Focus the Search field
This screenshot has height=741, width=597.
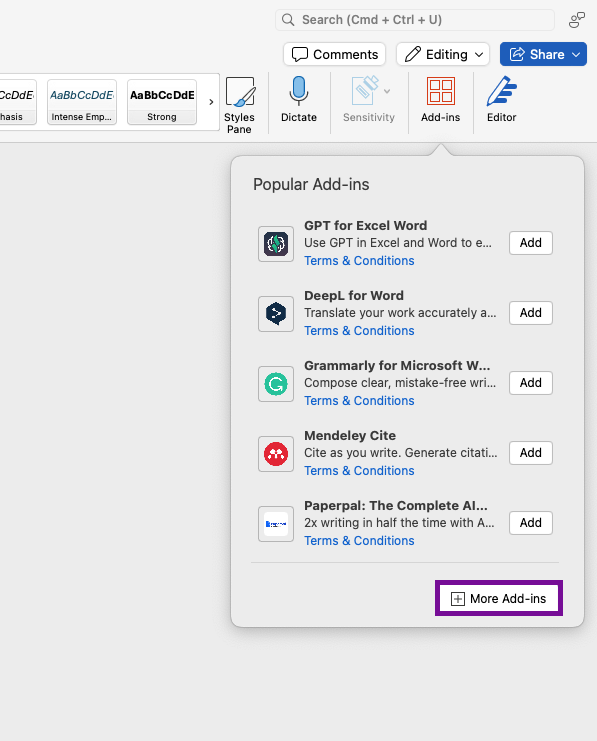pyautogui.click(x=415, y=20)
